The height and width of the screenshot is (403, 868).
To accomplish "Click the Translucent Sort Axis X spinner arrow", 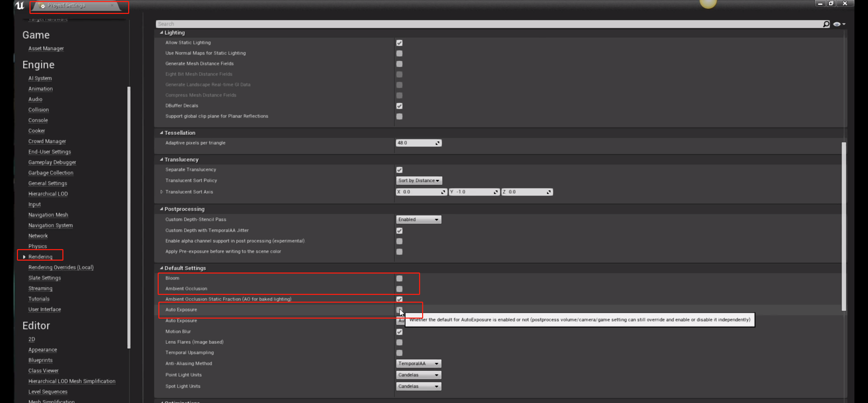I will tap(443, 192).
